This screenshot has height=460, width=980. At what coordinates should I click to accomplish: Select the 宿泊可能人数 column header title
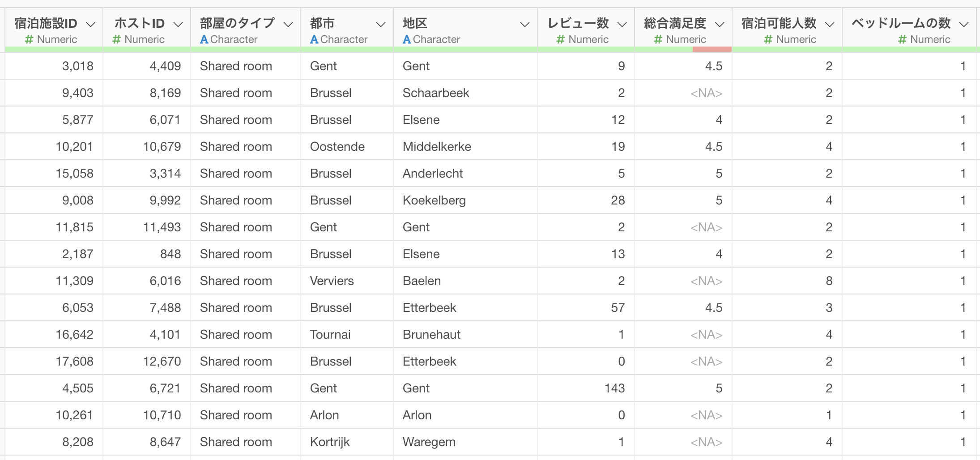tap(779, 23)
